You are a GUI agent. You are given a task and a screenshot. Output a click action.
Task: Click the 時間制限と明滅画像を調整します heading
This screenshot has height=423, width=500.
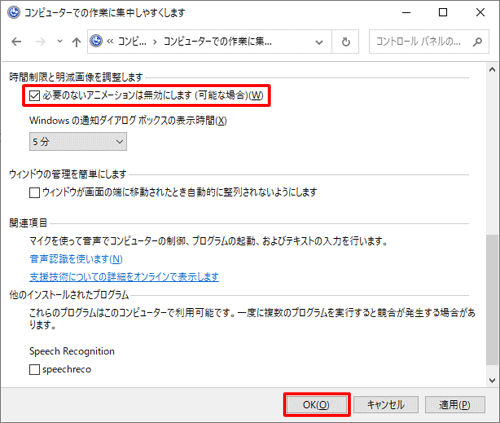click(76, 77)
